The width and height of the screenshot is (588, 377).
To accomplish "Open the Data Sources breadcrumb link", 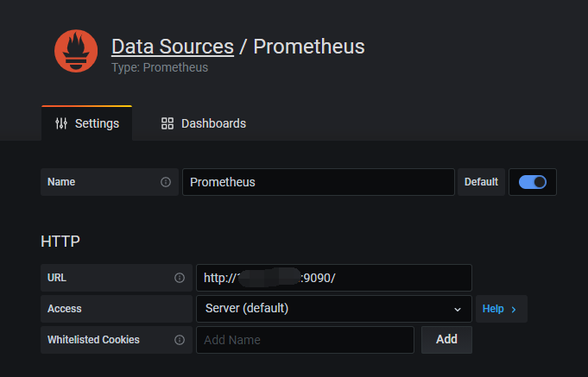I will [173, 46].
